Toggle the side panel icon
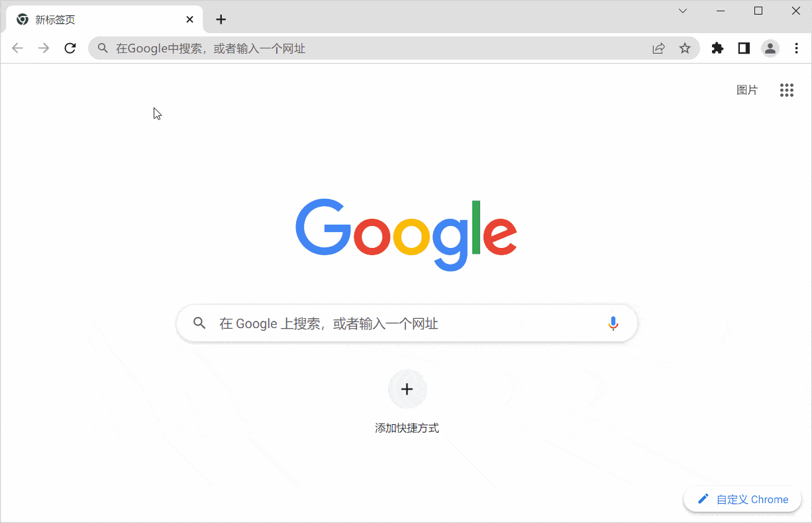The image size is (812, 523). (x=744, y=48)
